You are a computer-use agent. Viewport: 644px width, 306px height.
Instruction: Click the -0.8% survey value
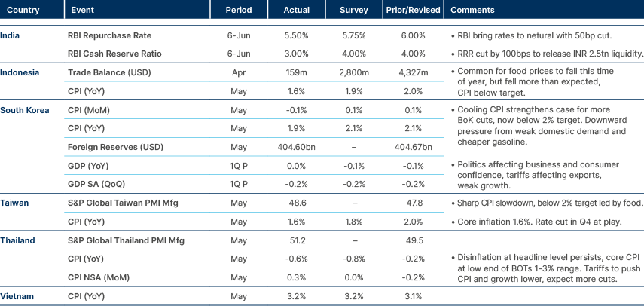pos(353,259)
